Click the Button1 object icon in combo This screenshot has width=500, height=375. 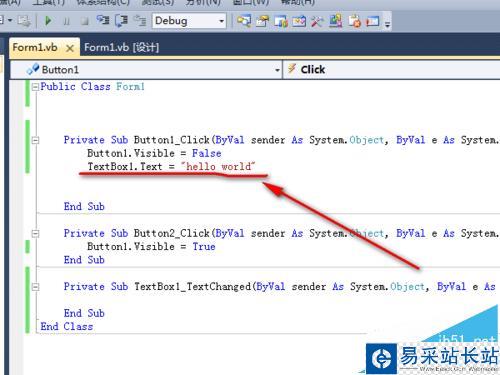33,69
